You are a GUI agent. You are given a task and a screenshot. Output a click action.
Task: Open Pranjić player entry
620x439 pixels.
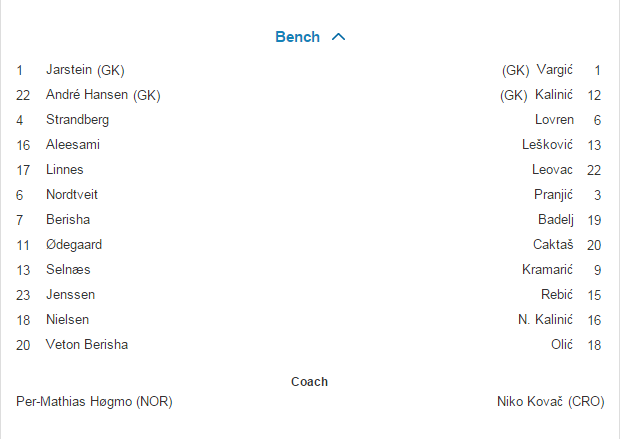(x=553, y=195)
